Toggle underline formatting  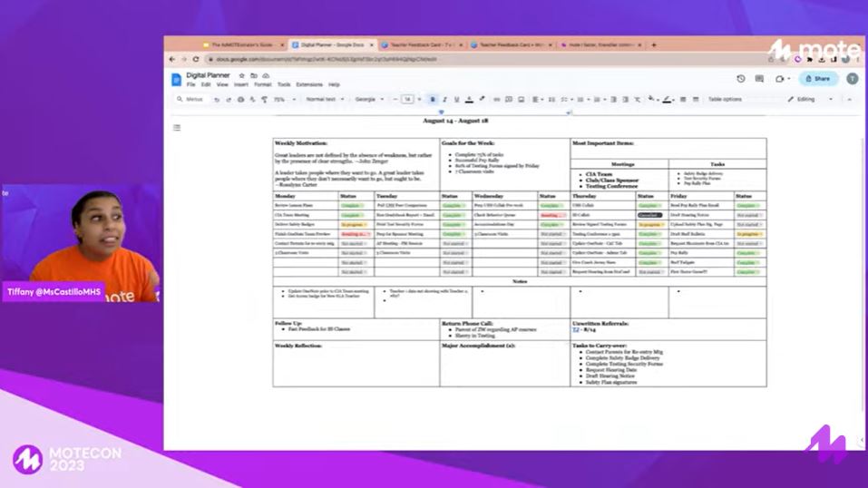[457, 100]
